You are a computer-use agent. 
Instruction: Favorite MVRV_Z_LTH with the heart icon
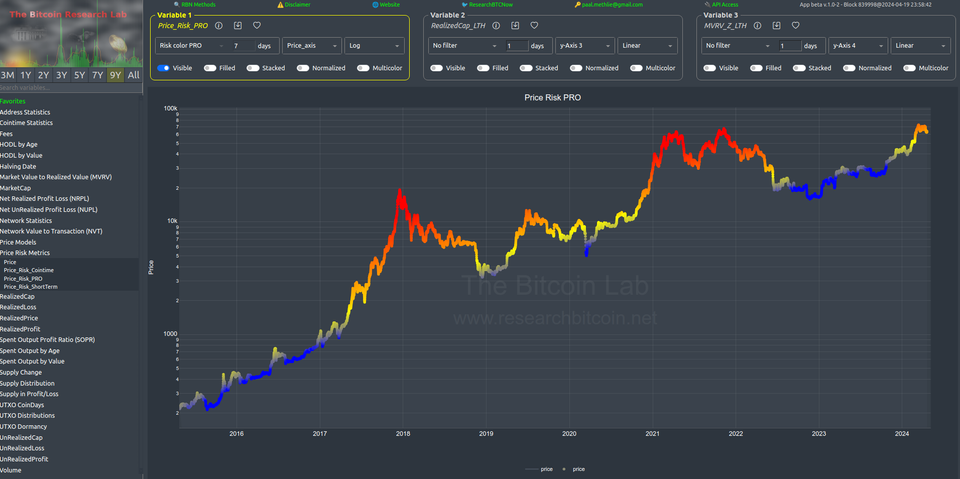795,26
